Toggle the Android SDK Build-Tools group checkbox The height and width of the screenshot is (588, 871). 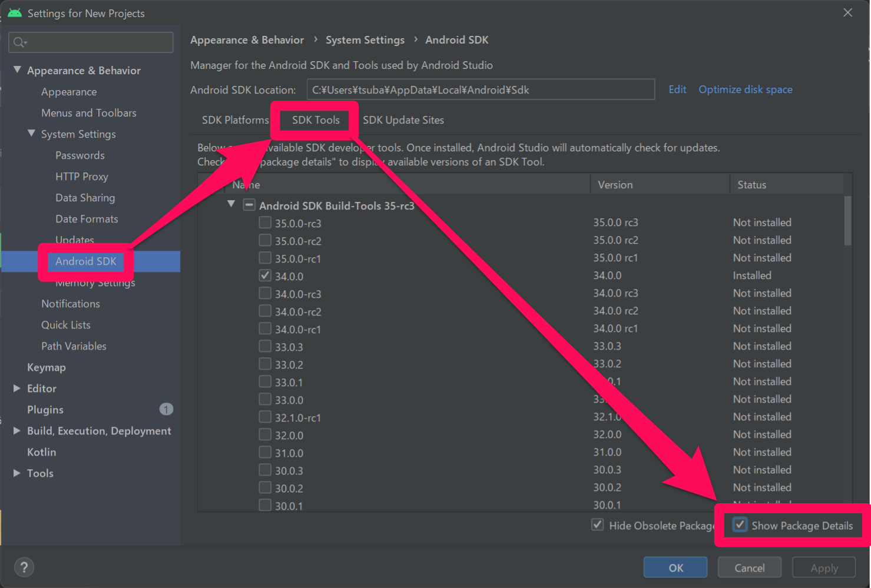(249, 205)
